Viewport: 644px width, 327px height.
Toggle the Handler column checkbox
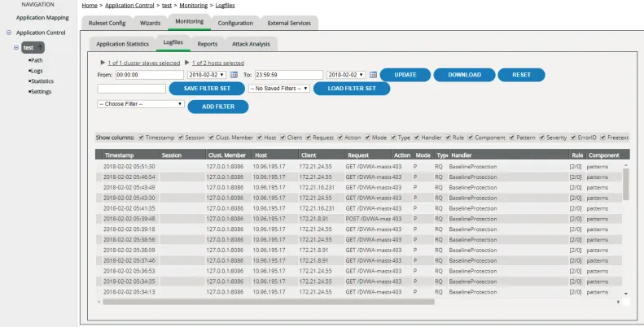point(417,137)
